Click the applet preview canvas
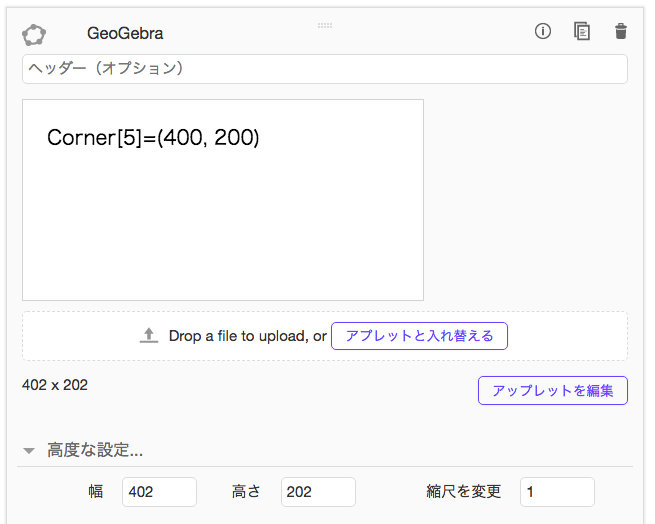The width and height of the screenshot is (655, 524). [x=223, y=200]
